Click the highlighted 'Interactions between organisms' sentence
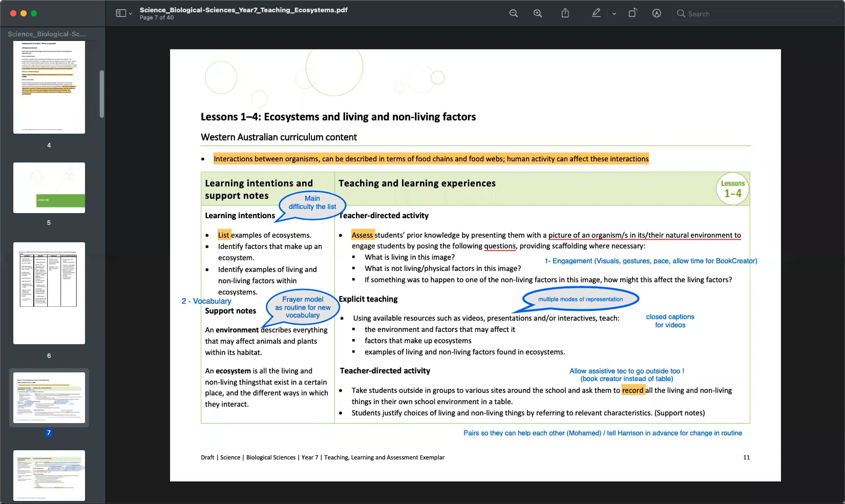Screen dimensions: 845x504 [431, 159]
